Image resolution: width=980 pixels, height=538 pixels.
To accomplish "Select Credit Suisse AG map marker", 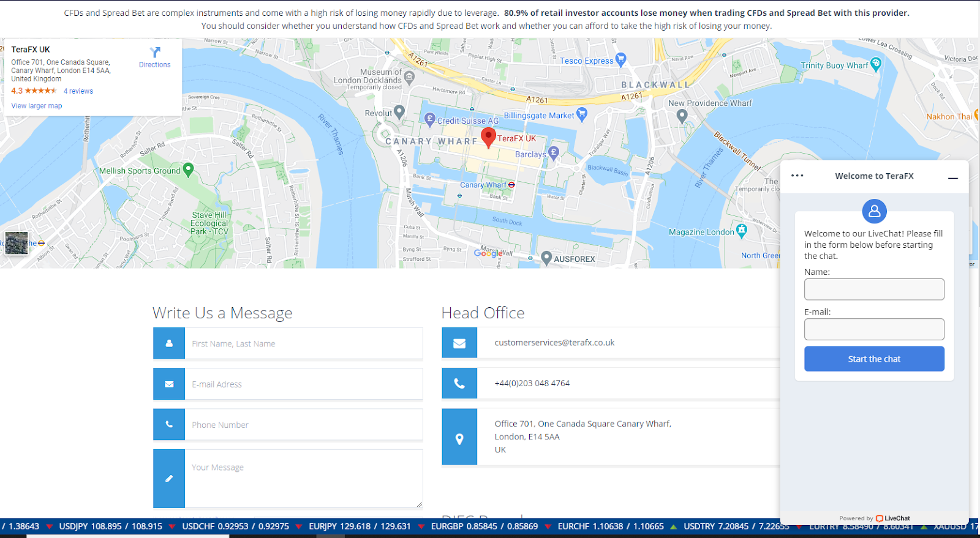I will (430, 119).
